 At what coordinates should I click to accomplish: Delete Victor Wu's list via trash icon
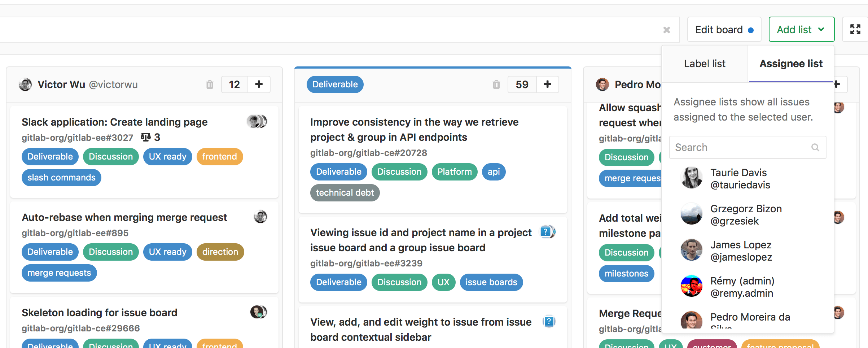210,84
